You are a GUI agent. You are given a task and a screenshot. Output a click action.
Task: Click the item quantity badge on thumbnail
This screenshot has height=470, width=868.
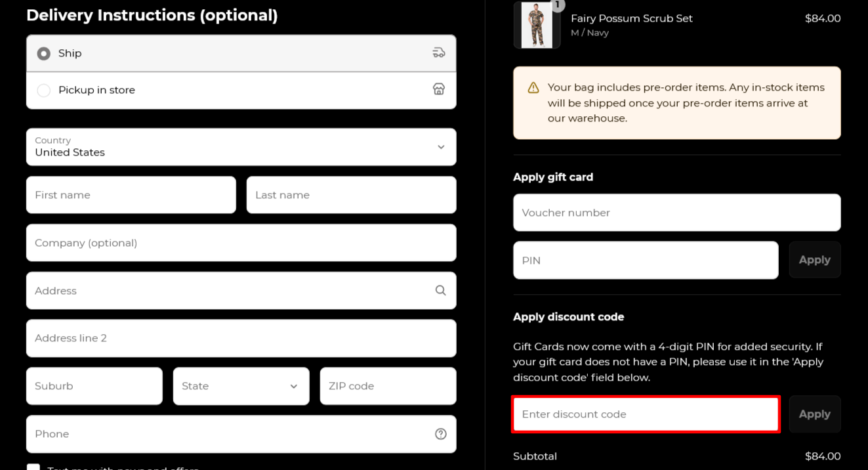(x=557, y=5)
